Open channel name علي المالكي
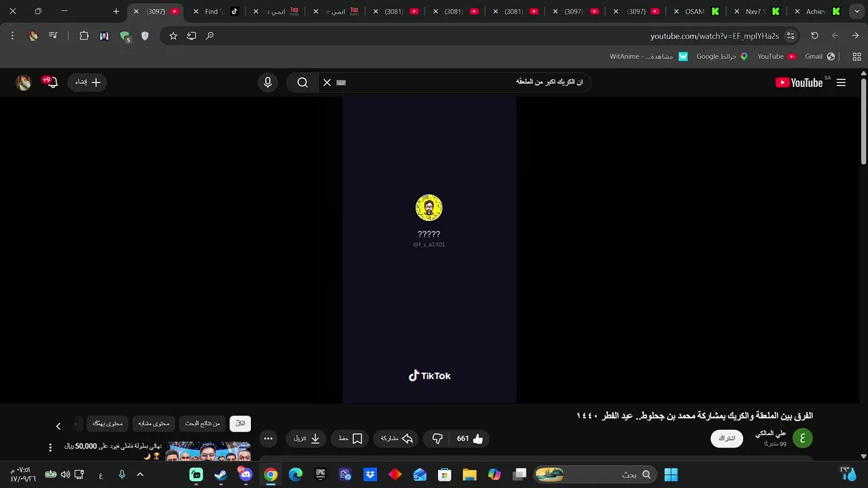Viewport: 868px width, 488px height. (x=771, y=433)
